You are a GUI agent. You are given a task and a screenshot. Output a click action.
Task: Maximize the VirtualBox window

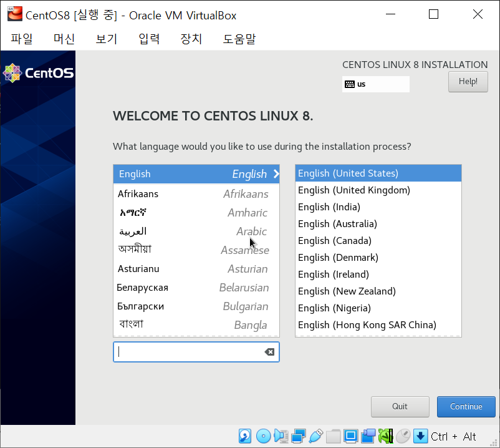pyautogui.click(x=433, y=14)
